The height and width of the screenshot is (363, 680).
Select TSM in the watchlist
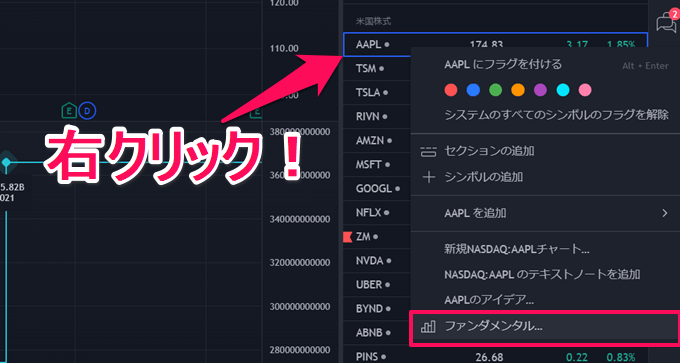tap(366, 69)
